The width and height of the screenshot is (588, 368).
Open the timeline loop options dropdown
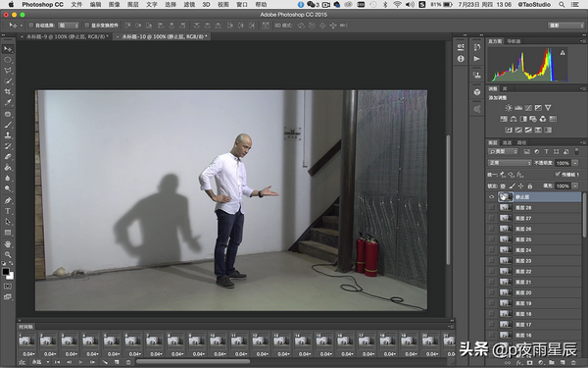tap(40, 362)
